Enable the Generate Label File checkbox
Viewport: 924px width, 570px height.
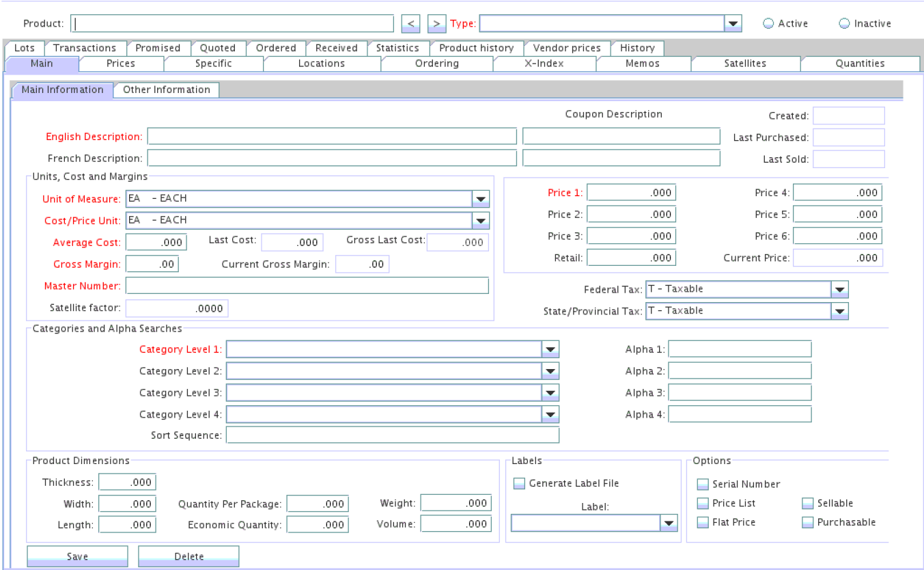[x=519, y=483]
